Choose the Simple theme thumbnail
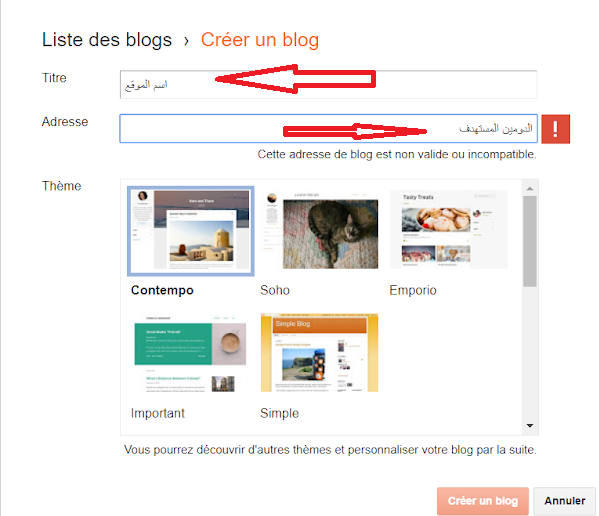 [x=320, y=353]
